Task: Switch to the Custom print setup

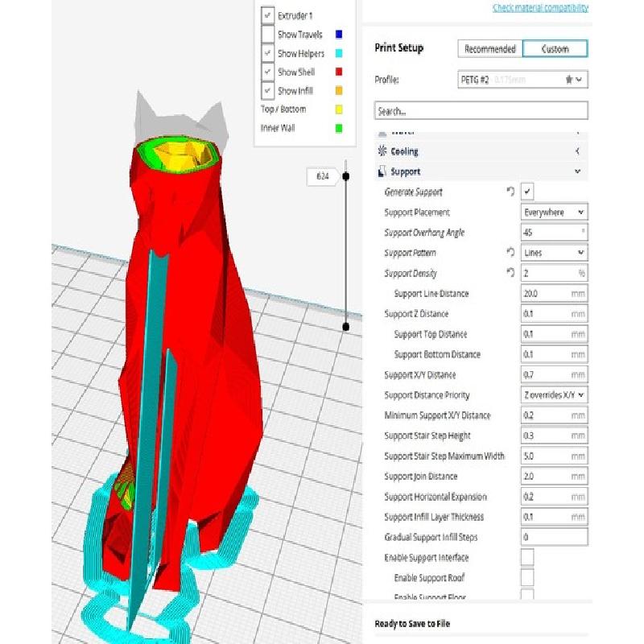Action: tap(555, 49)
